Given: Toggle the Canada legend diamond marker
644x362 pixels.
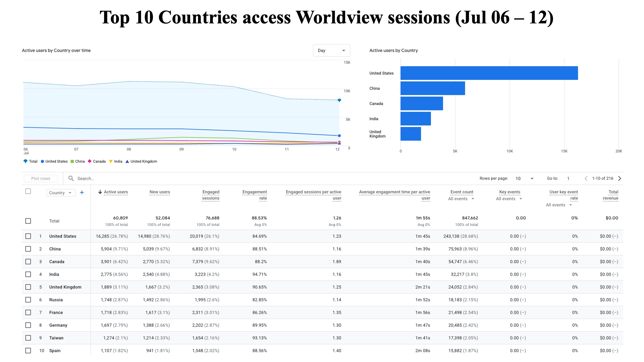Looking at the screenshot, I should (90, 161).
